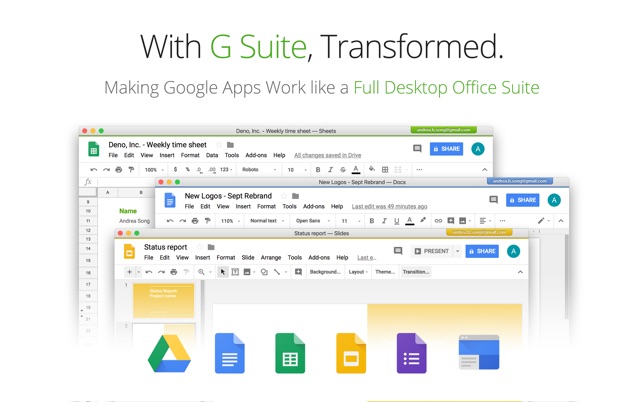Toggle bold in Docs toolbar
643x402 pixels.
point(372,221)
